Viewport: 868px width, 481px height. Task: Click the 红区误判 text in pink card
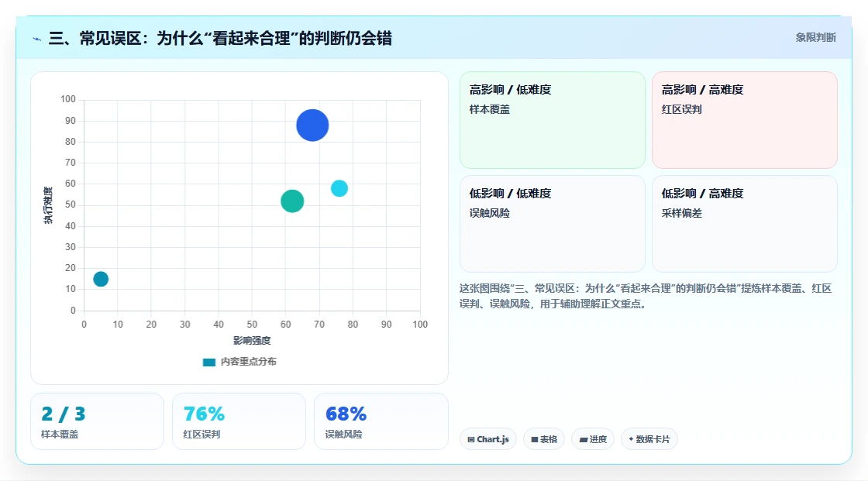tap(681, 109)
